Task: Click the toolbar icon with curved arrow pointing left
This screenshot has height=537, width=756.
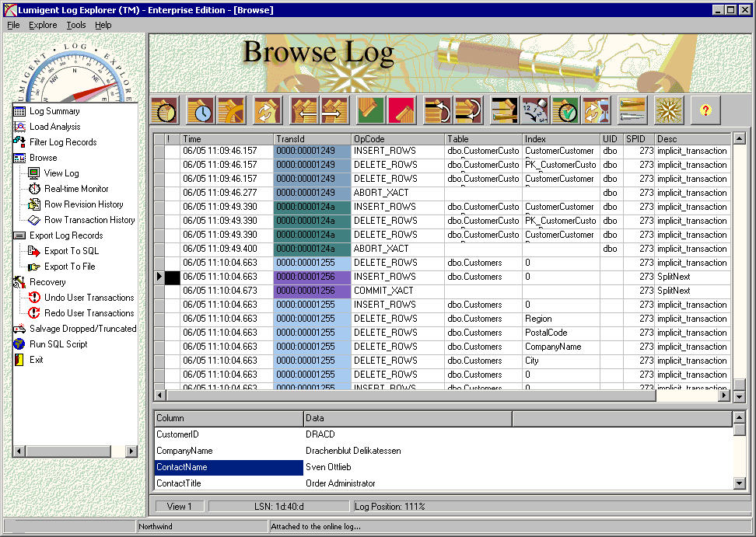Action: (x=437, y=110)
